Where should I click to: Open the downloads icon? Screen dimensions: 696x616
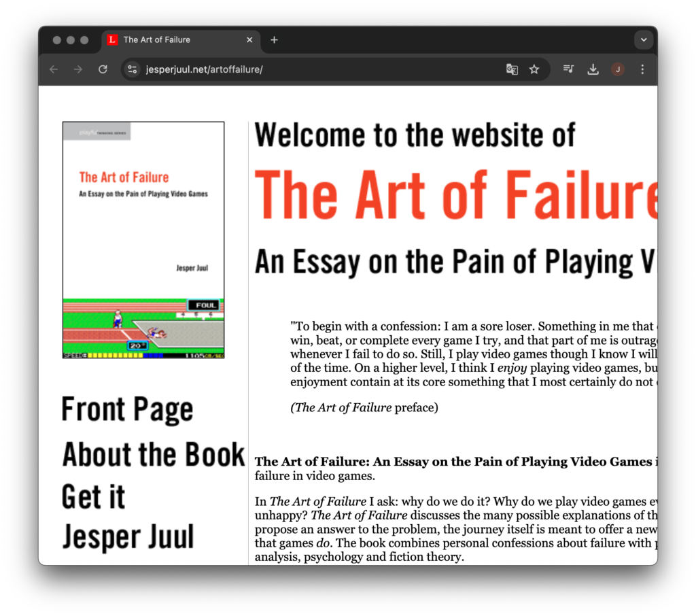593,69
